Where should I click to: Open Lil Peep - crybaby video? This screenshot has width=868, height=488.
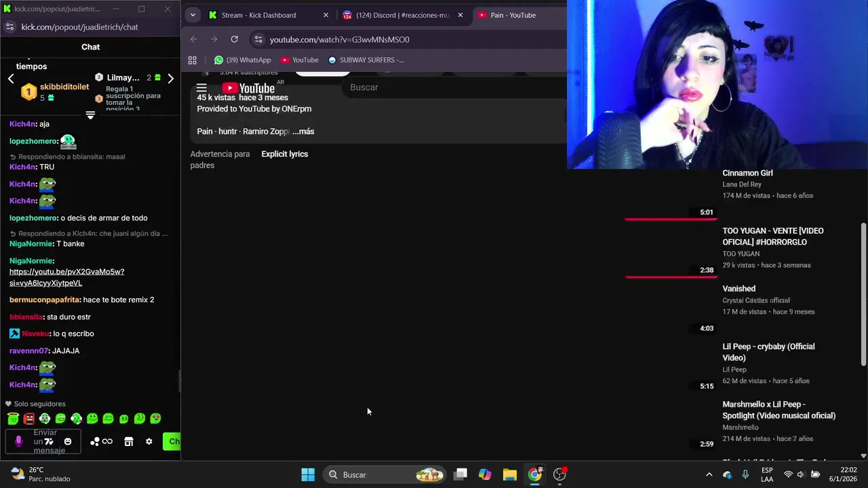tap(768, 352)
